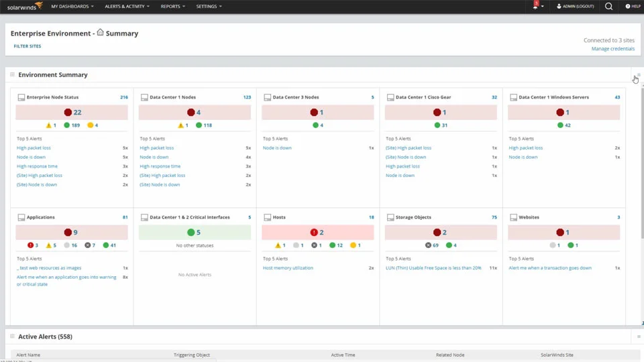Click red critical status icon in Hosts

click(314, 232)
